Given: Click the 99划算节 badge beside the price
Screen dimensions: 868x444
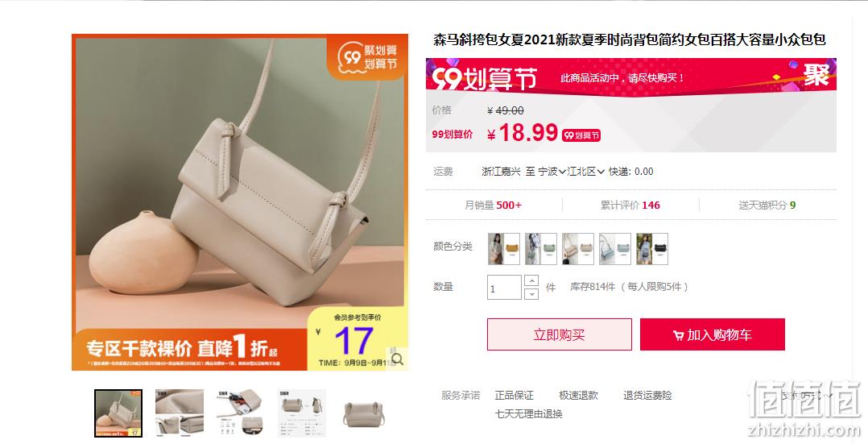Looking at the screenshot, I should pyautogui.click(x=581, y=135).
